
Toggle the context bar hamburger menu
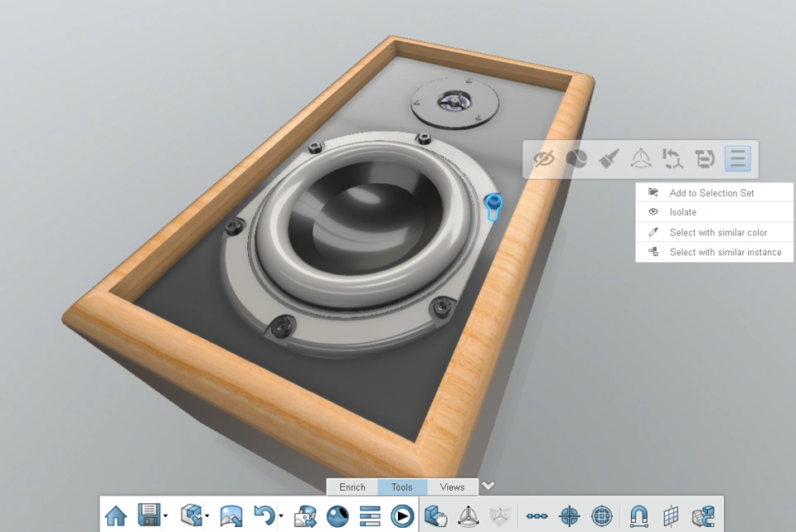pos(738,159)
